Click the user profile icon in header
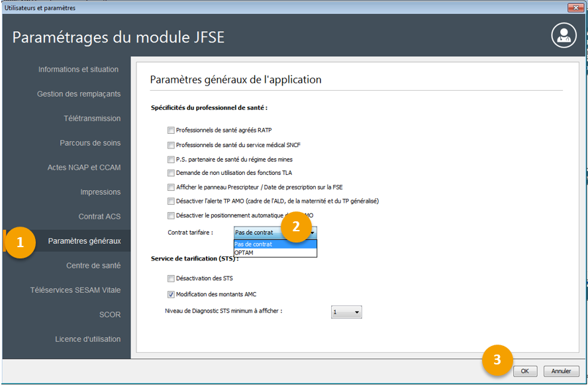 (x=564, y=36)
